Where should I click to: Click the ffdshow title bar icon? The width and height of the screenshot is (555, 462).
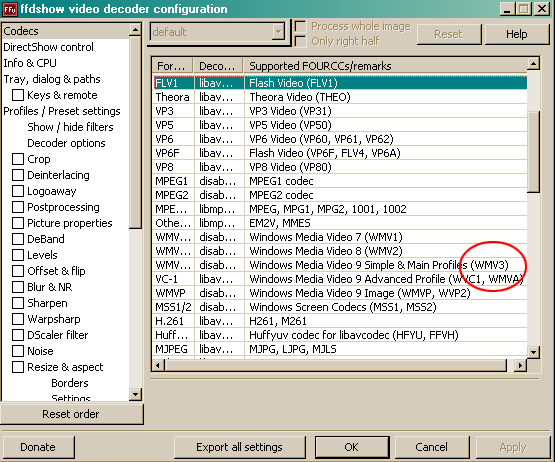click(x=10, y=9)
